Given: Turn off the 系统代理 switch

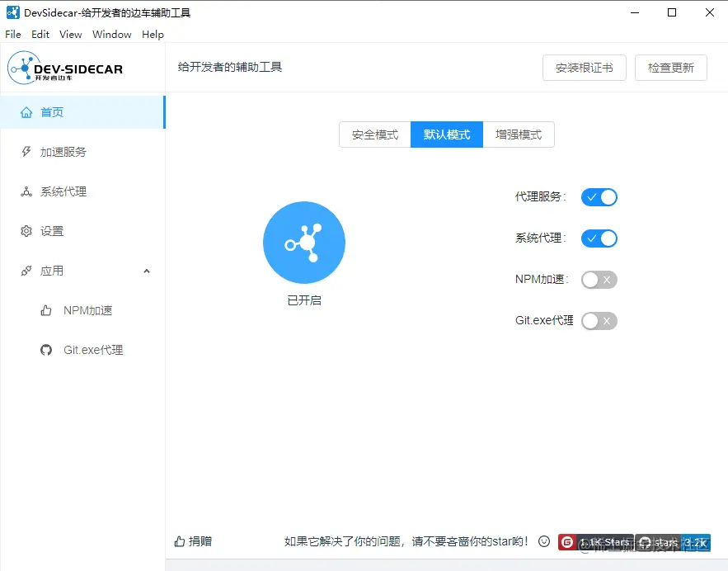Looking at the screenshot, I should click(x=599, y=238).
